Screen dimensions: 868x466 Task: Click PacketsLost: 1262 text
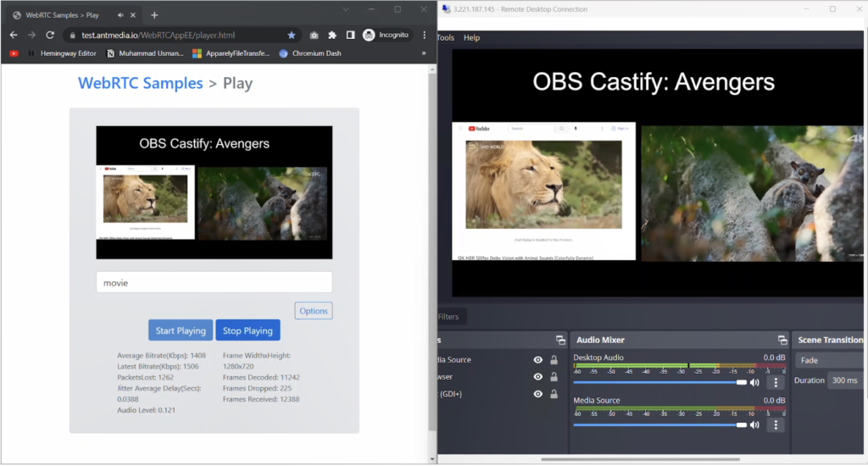[145, 377]
